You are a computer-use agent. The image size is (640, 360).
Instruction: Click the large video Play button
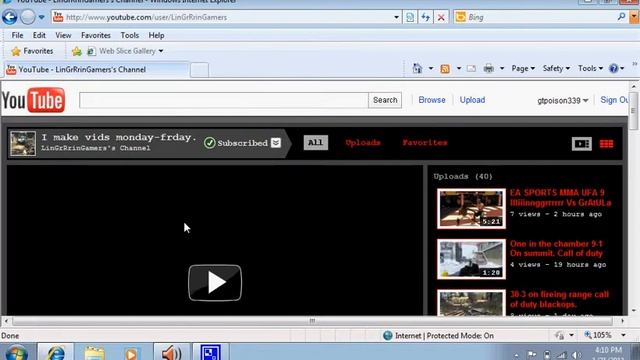coord(215,283)
